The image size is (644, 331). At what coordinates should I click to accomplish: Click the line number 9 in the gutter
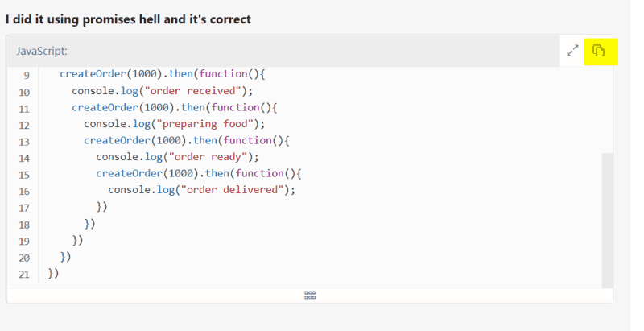pyautogui.click(x=27, y=75)
